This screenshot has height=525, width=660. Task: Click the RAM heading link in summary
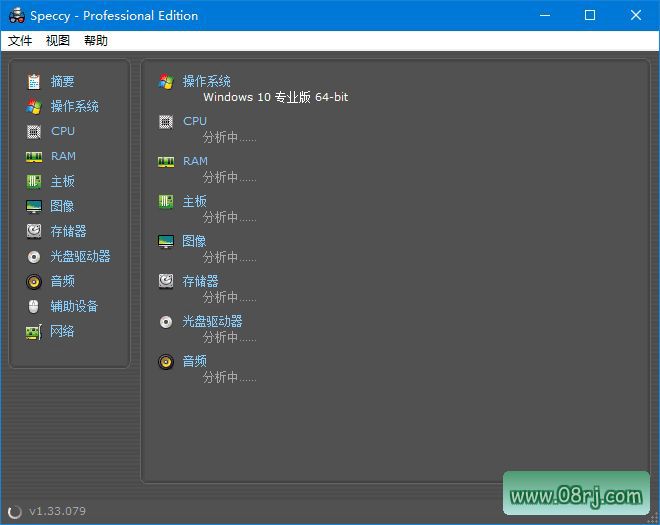pyautogui.click(x=195, y=161)
